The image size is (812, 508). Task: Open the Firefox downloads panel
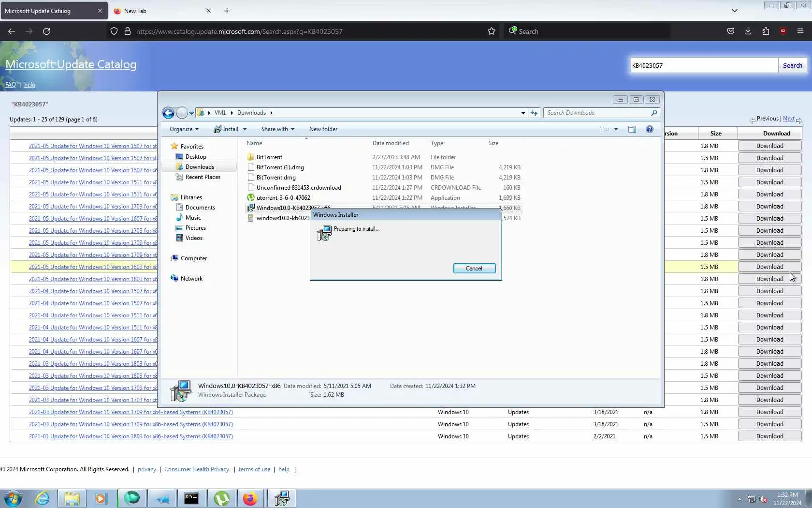[748, 31]
